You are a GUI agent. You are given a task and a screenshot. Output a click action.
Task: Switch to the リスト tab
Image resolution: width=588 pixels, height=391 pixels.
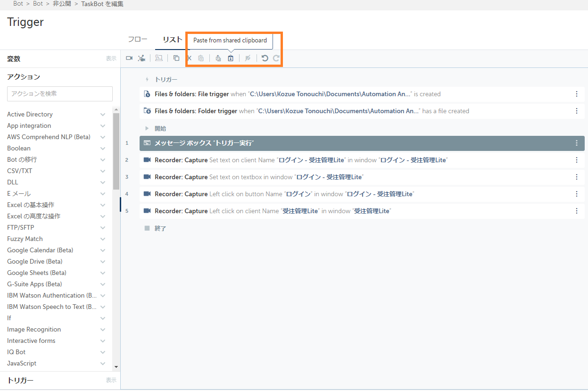tap(173, 40)
